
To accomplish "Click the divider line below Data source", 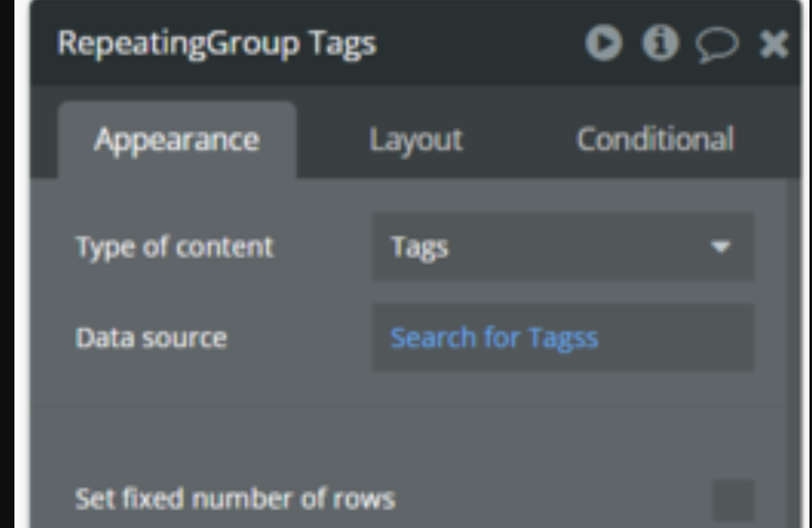I will click(x=409, y=407).
